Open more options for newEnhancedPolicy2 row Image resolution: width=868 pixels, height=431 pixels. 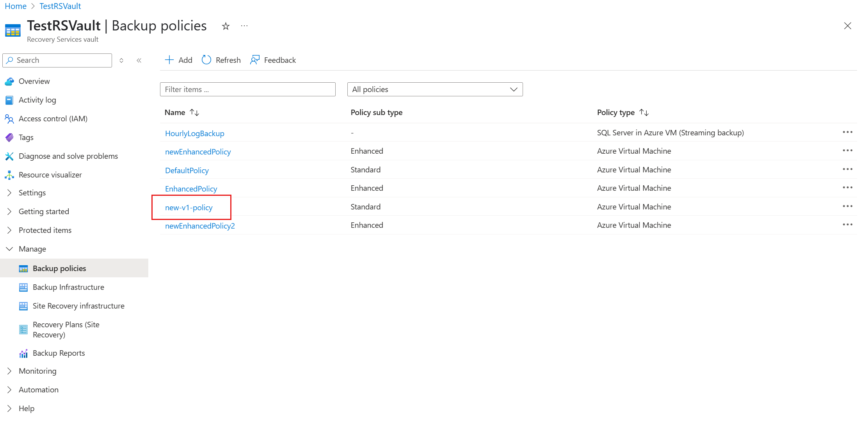pos(847,225)
